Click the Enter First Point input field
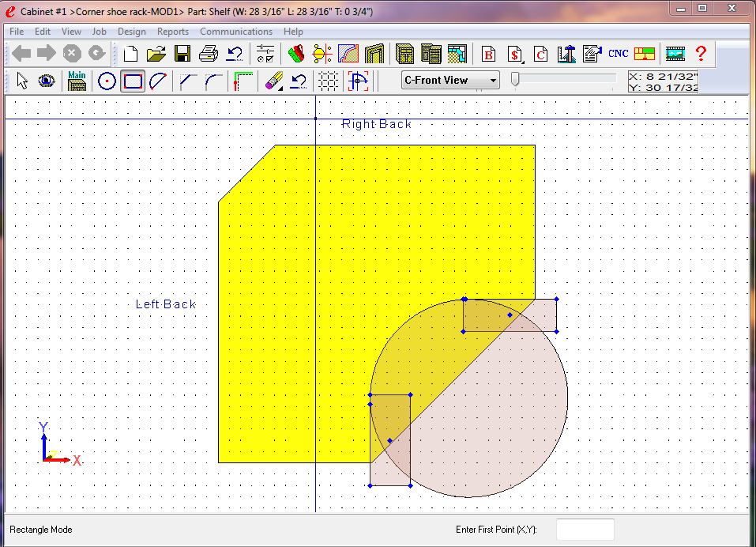 (585, 530)
